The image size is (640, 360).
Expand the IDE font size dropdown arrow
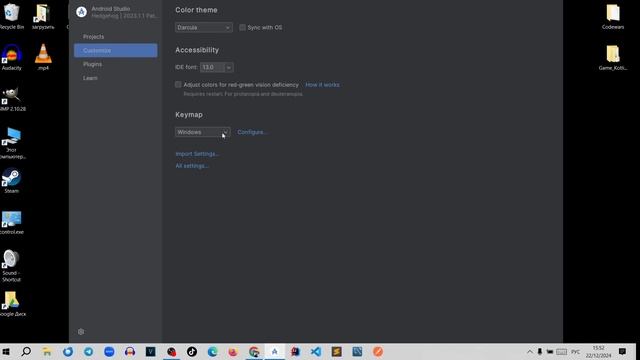point(229,67)
